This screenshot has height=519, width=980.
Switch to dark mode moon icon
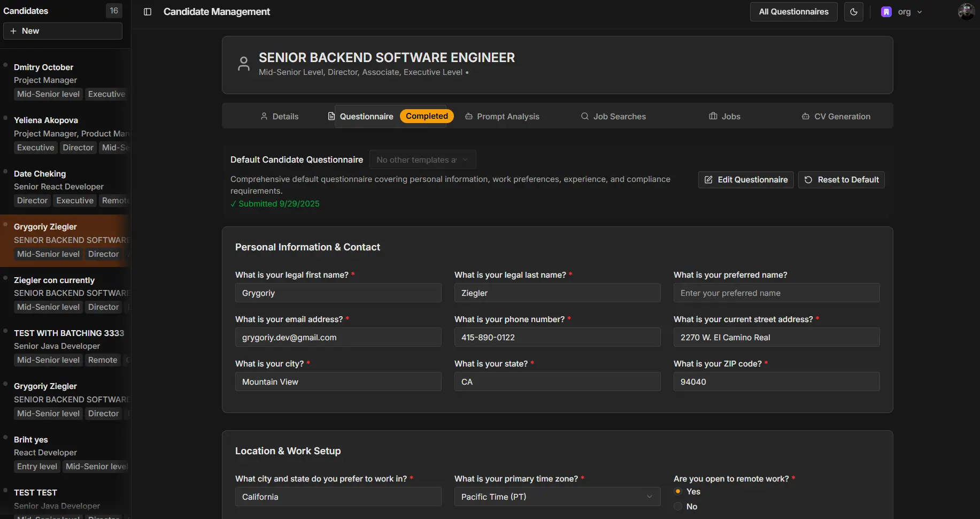click(x=853, y=12)
